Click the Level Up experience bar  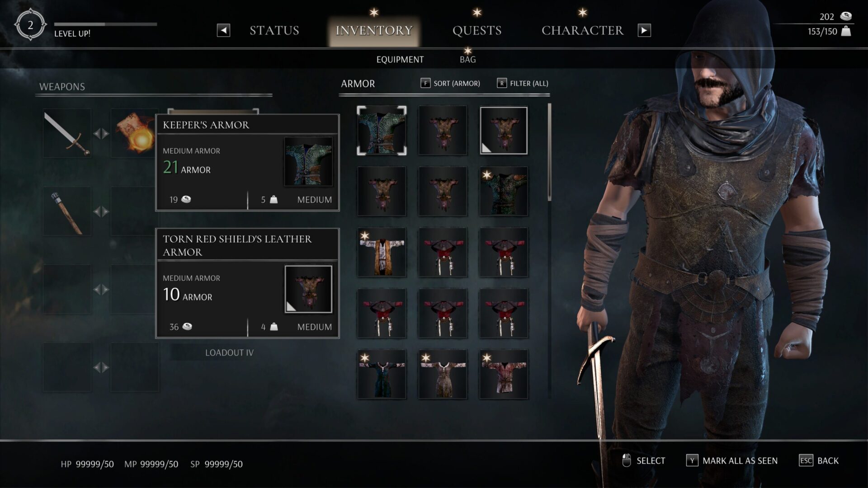coord(105,24)
